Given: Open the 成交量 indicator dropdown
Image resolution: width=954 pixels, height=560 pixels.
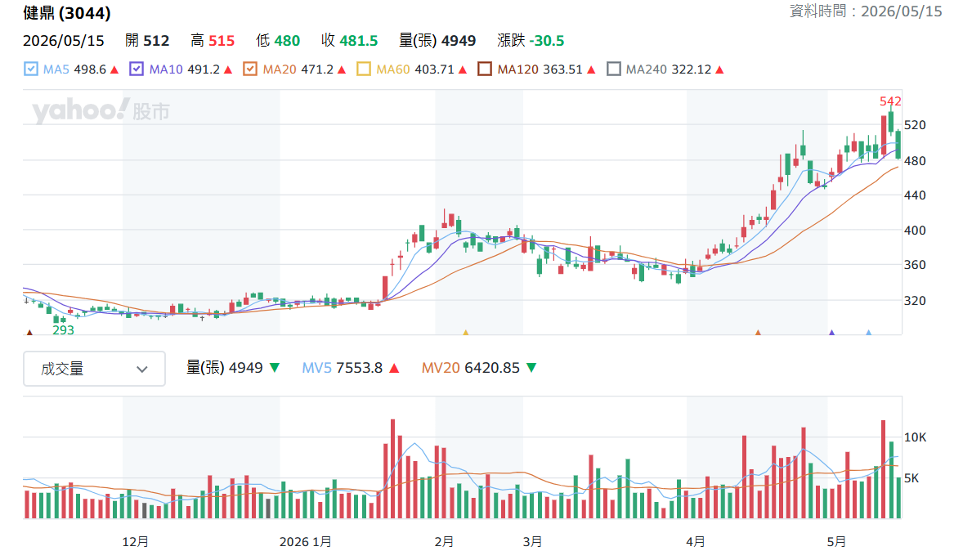Looking at the screenshot, I should pos(94,369).
